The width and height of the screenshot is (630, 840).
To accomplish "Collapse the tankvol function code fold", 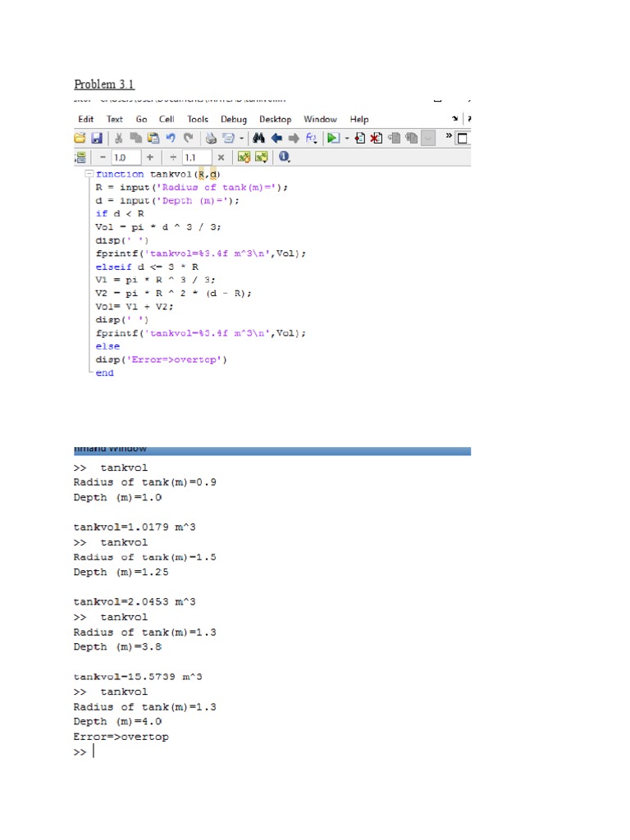I will tap(89, 174).
